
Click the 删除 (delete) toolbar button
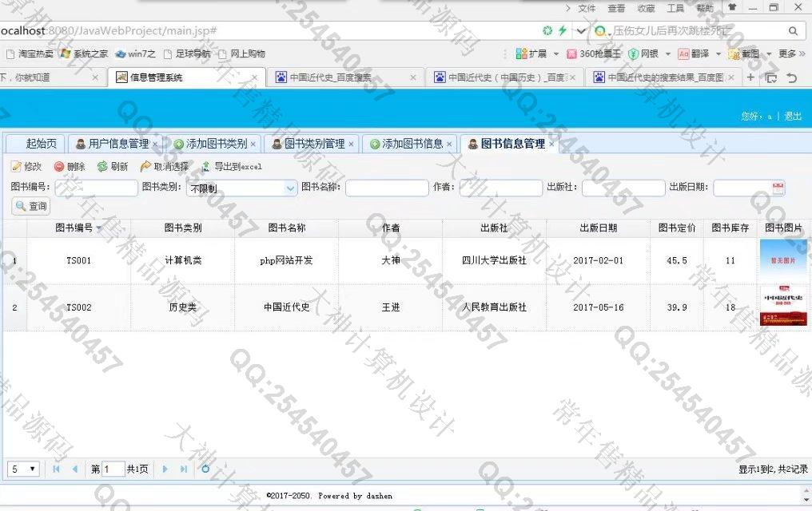[70, 167]
